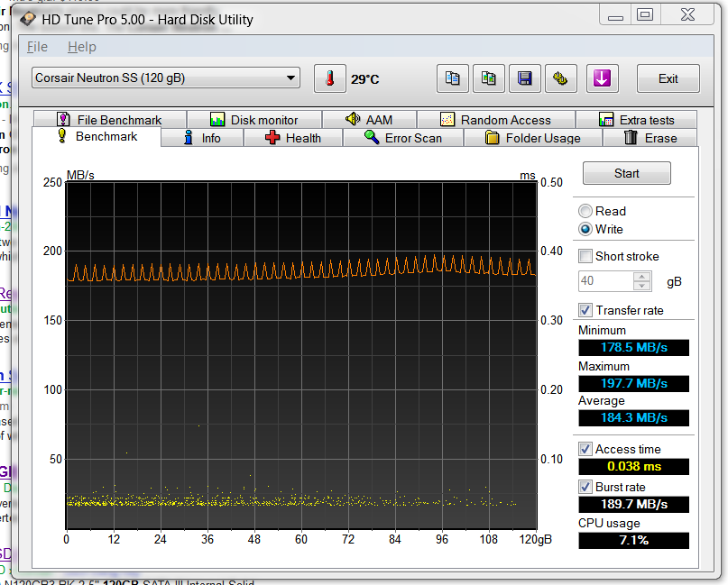Image resolution: width=728 pixels, height=585 pixels.
Task: Open the options wrench icon
Action: pyautogui.click(x=561, y=78)
